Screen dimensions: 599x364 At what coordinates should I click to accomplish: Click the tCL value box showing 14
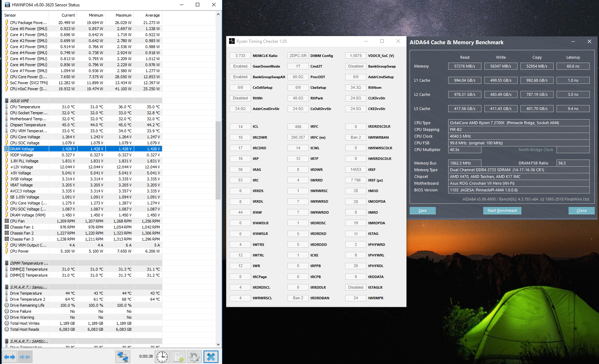pyautogui.click(x=240, y=127)
